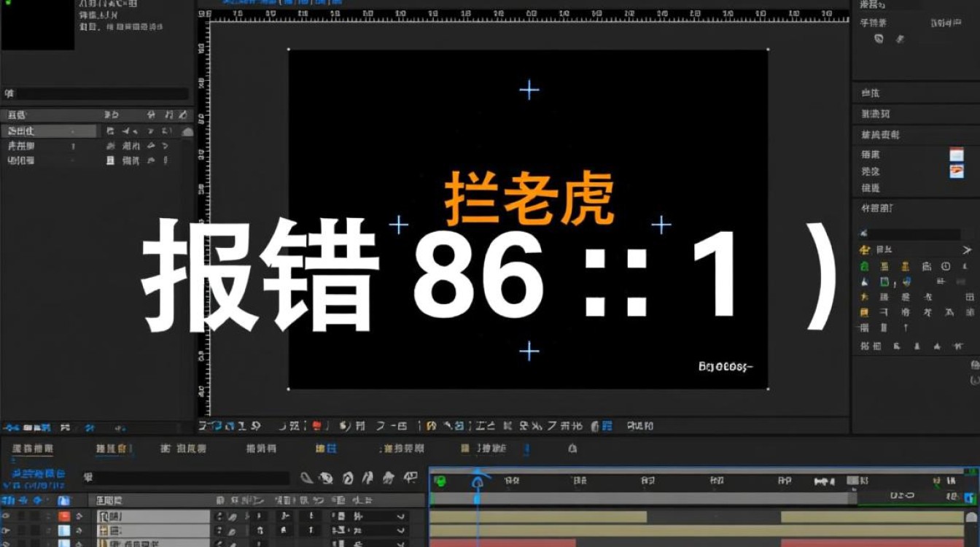Click the red icon in the viewer's bottom toolbar
This screenshot has width=980, height=547.
pos(316,426)
